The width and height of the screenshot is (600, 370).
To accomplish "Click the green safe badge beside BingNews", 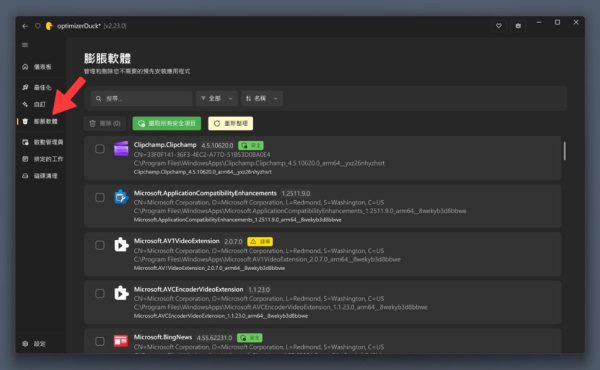I will [x=249, y=338].
